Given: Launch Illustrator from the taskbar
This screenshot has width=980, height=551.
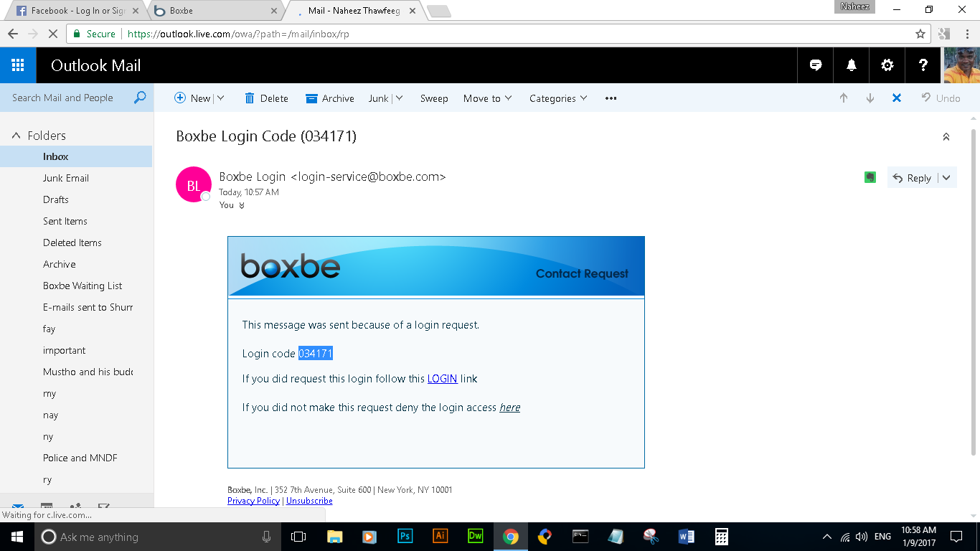Looking at the screenshot, I should (x=440, y=537).
